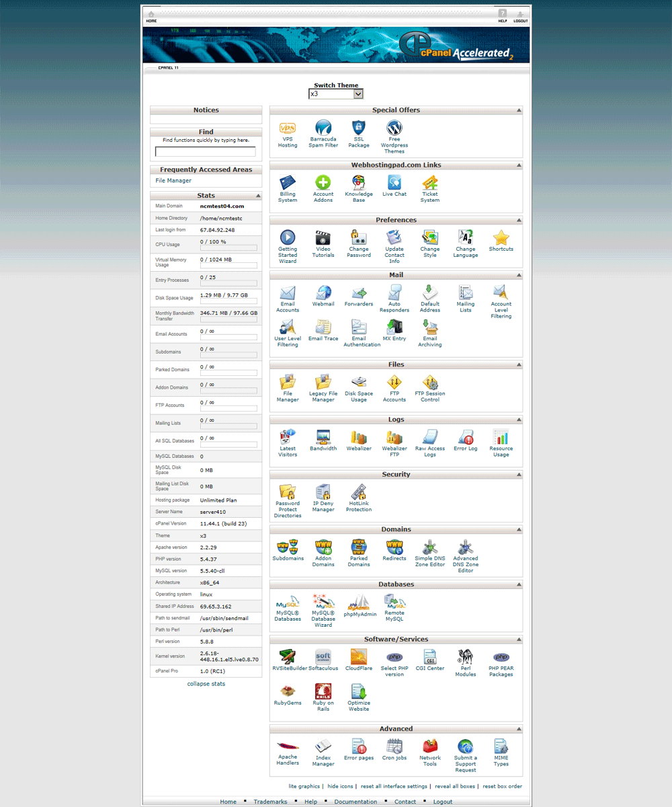Collapse the Stats panel arrow
This screenshot has height=807, width=672.
pos(258,196)
